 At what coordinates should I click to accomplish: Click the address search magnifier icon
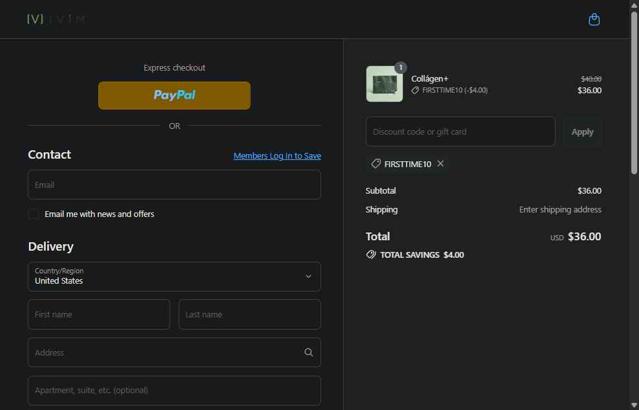308,352
